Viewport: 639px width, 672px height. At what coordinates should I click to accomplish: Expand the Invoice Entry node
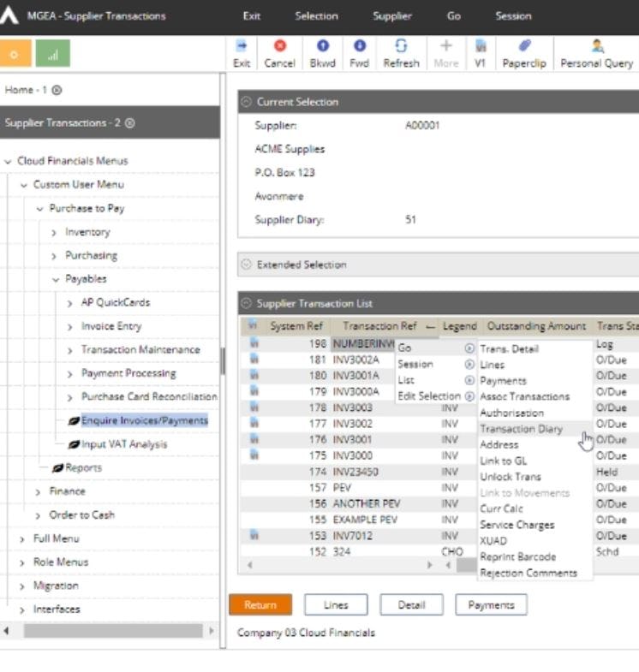coord(70,327)
